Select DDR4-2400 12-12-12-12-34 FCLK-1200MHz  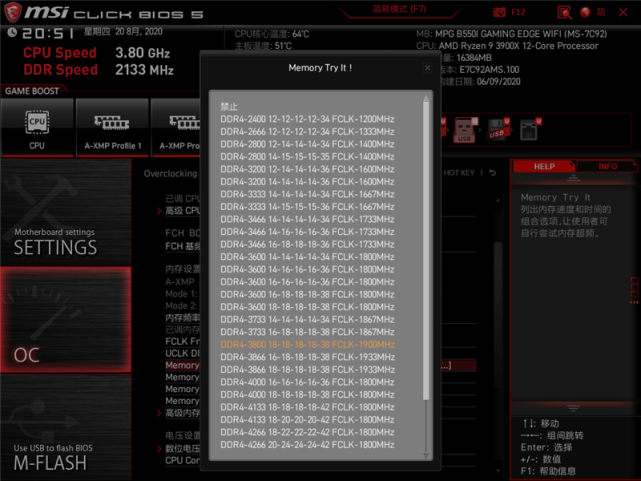[307, 119]
